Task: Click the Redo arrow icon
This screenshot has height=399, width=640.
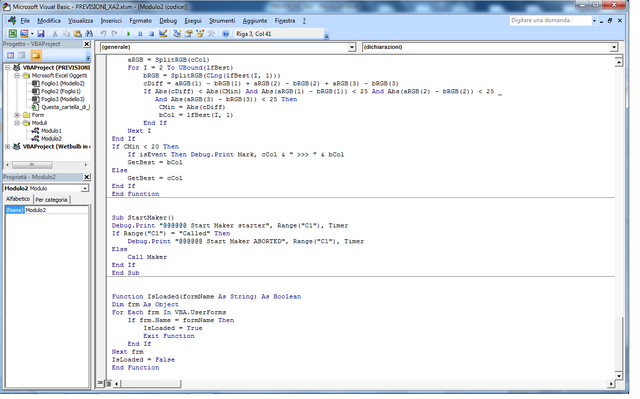Action: point(115,34)
